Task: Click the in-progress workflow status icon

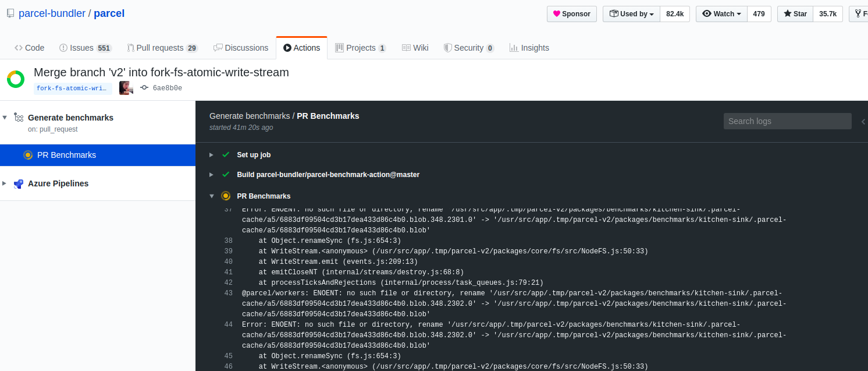Action: [16, 79]
